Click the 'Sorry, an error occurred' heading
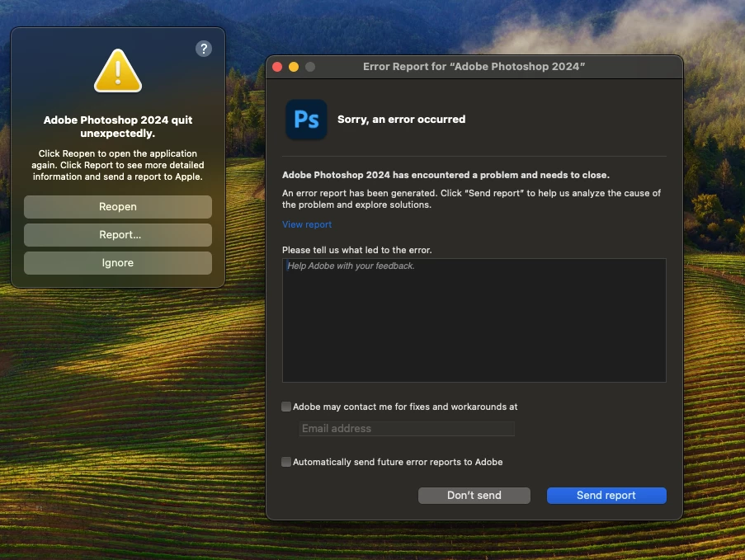The image size is (745, 560). tap(402, 120)
